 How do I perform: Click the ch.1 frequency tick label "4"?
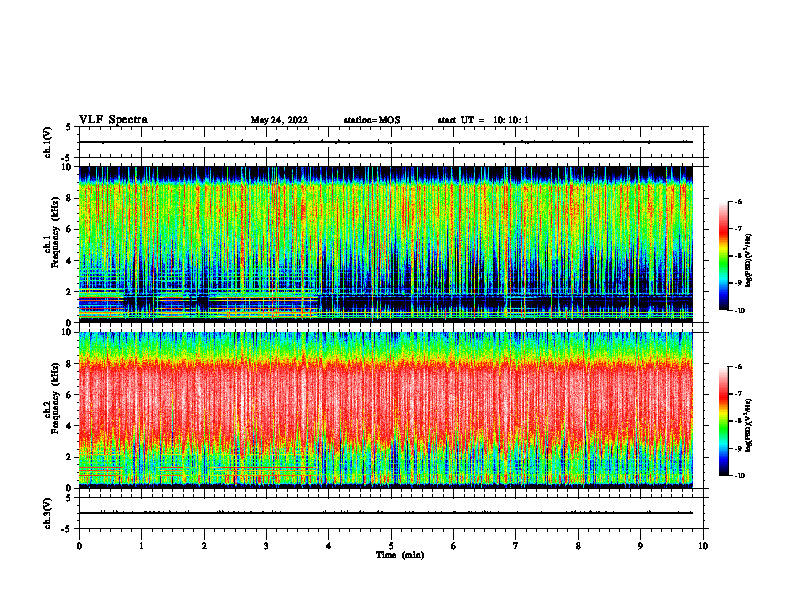70,261
